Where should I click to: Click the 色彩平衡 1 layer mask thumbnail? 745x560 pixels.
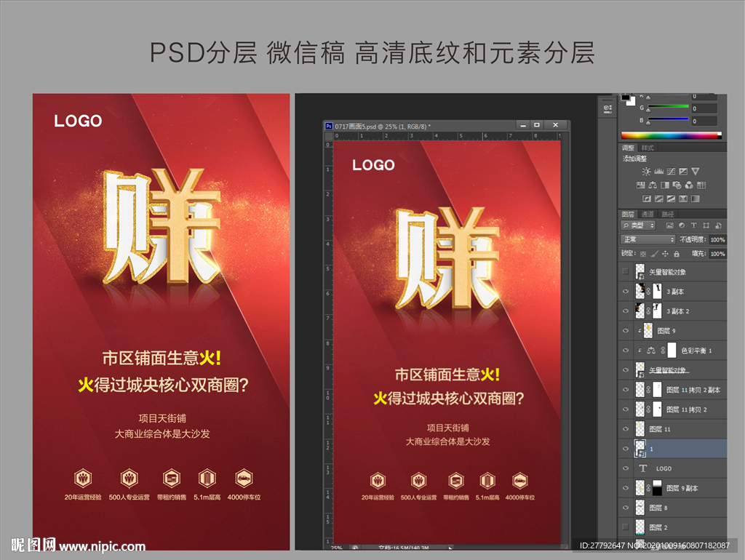pyautogui.click(x=672, y=351)
